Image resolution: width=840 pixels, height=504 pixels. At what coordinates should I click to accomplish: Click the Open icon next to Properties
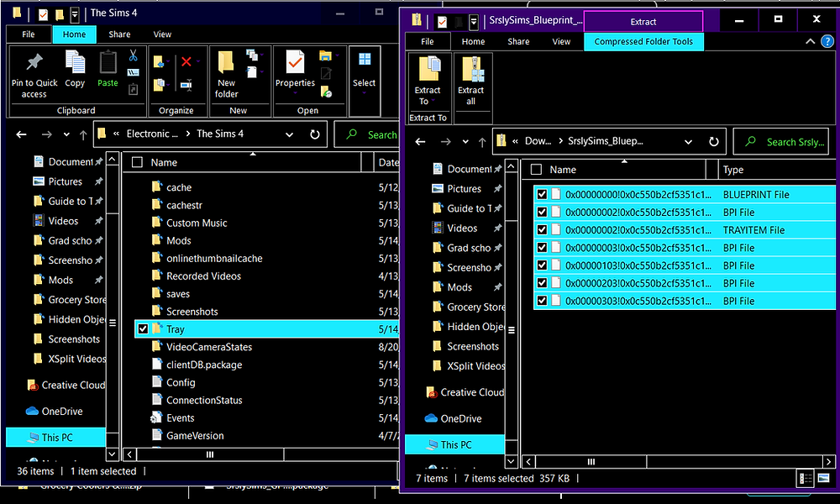(325, 55)
